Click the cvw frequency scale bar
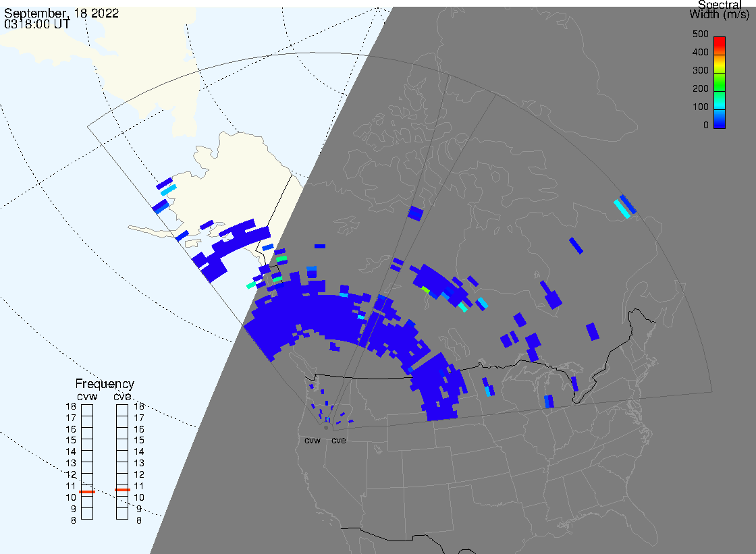This screenshot has width=756, height=554. (87, 462)
